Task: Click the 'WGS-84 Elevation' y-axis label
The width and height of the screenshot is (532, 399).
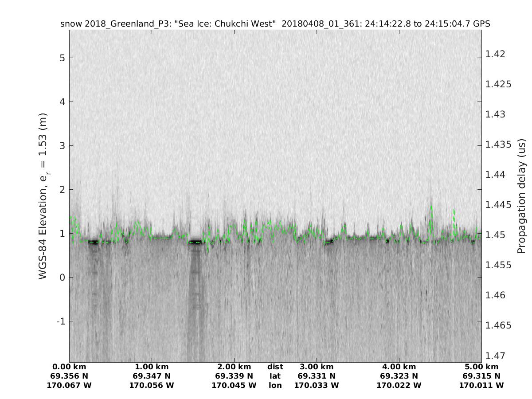Action: 43,196
